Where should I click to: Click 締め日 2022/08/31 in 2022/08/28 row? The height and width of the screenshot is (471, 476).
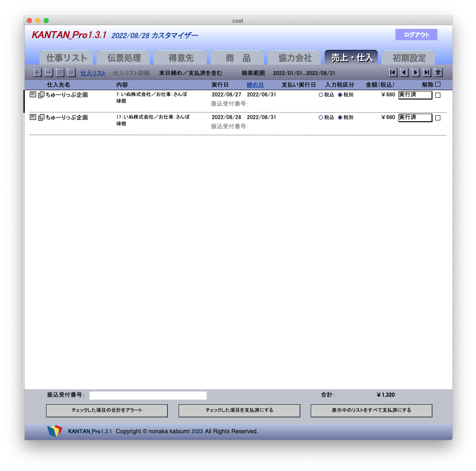[x=261, y=117]
